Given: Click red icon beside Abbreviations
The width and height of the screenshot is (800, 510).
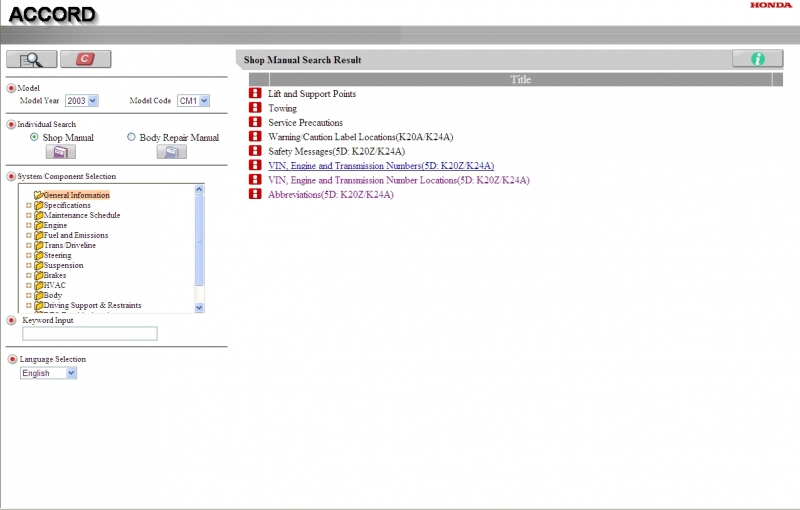Looking at the screenshot, I should tap(255, 194).
